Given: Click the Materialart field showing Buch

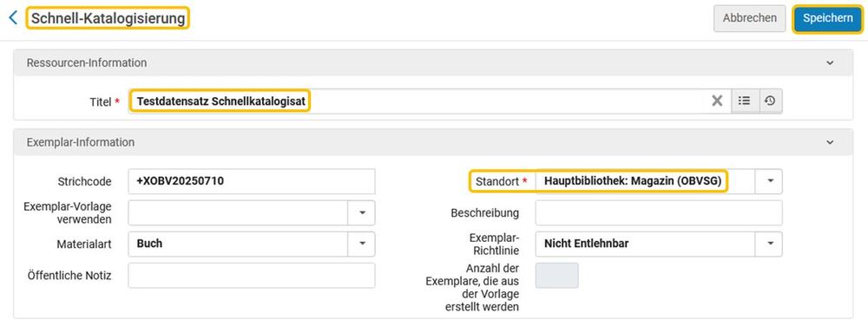Looking at the screenshot, I should (x=238, y=244).
